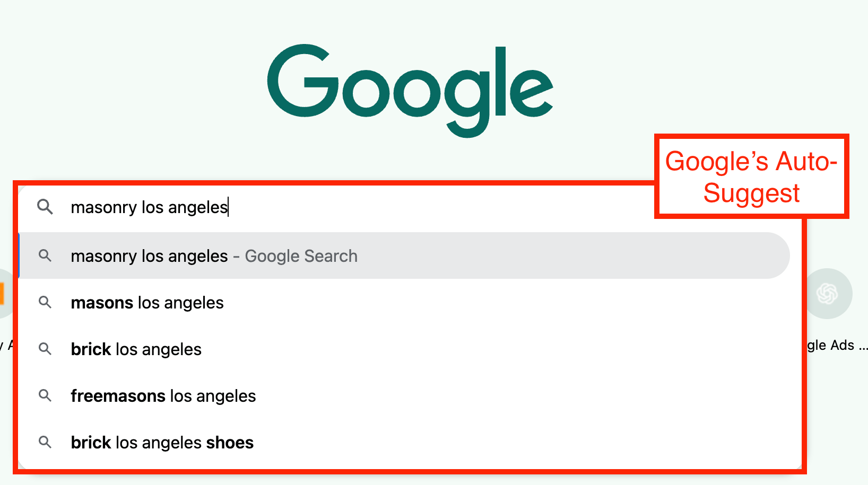Click the magnifier icon beside 'masons los angeles'
This screenshot has width=868, height=485.
coord(46,302)
